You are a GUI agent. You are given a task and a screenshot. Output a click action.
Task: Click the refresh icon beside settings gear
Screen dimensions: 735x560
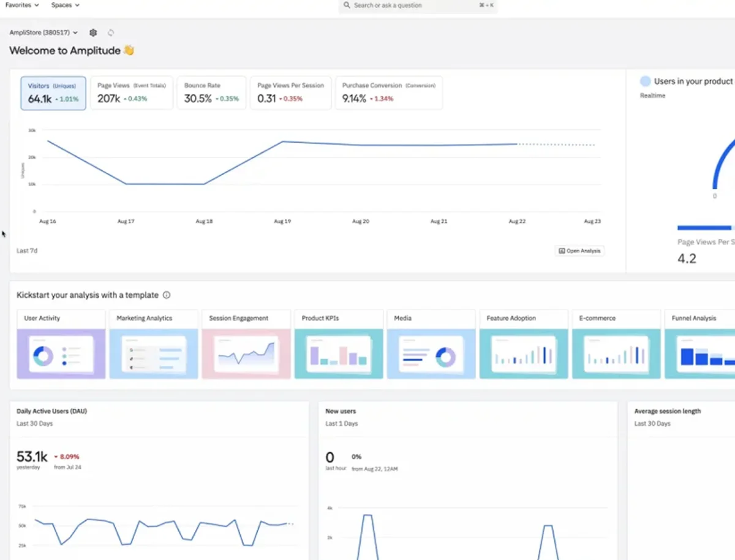pos(111,32)
